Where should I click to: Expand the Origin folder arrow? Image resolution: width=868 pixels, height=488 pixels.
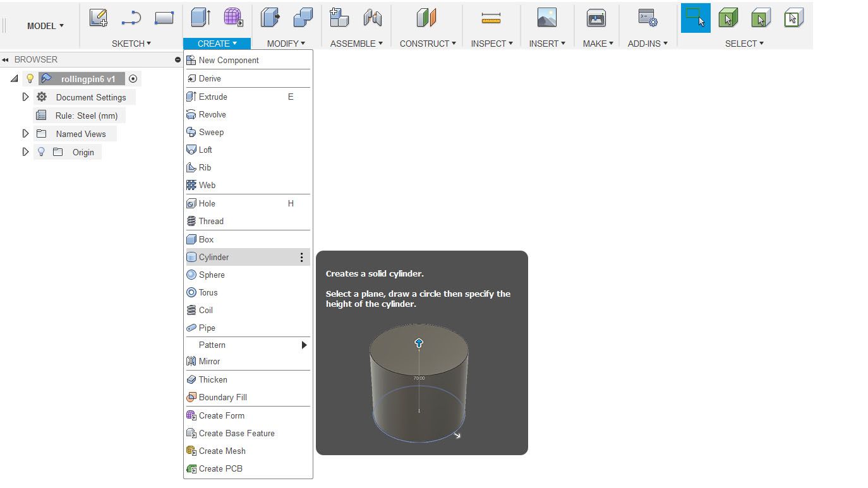(x=25, y=152)
